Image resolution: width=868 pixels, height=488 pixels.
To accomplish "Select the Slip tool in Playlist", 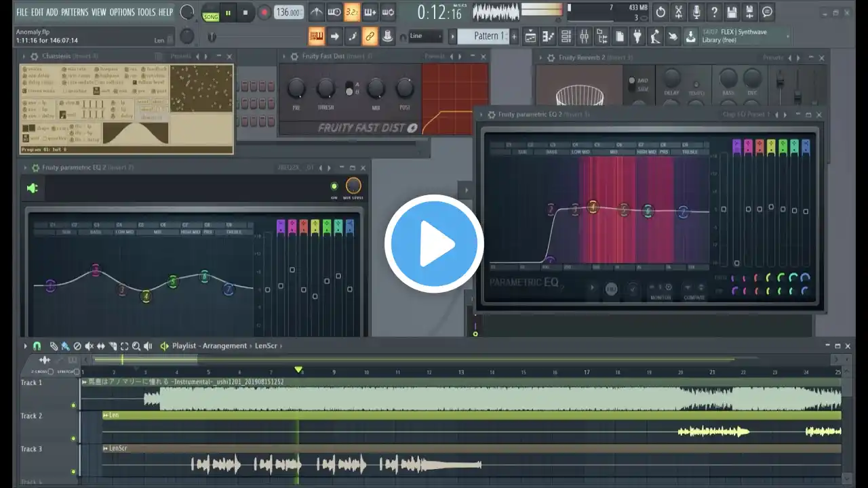I will coord(101,346).
